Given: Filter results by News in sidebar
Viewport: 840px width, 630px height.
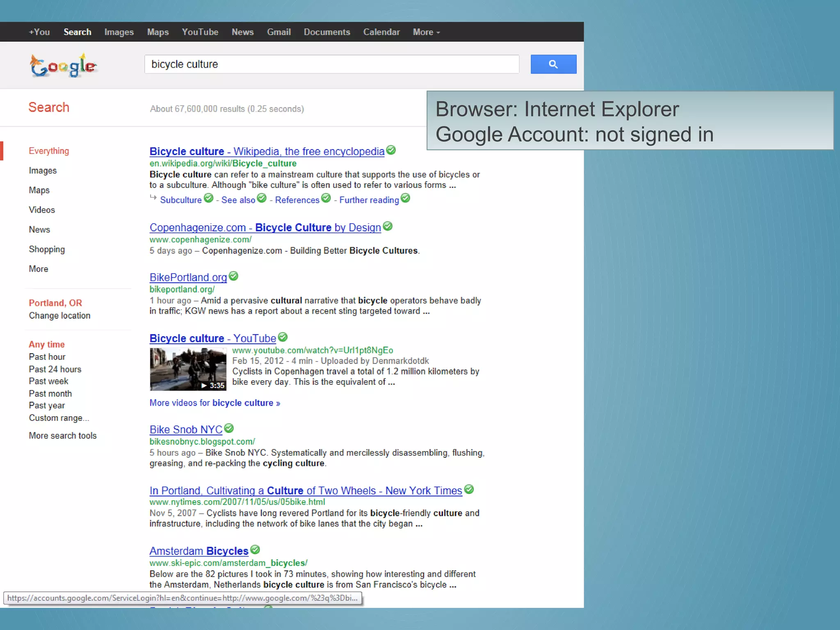Looking at the screenshot, I should [x=39, y=230].
